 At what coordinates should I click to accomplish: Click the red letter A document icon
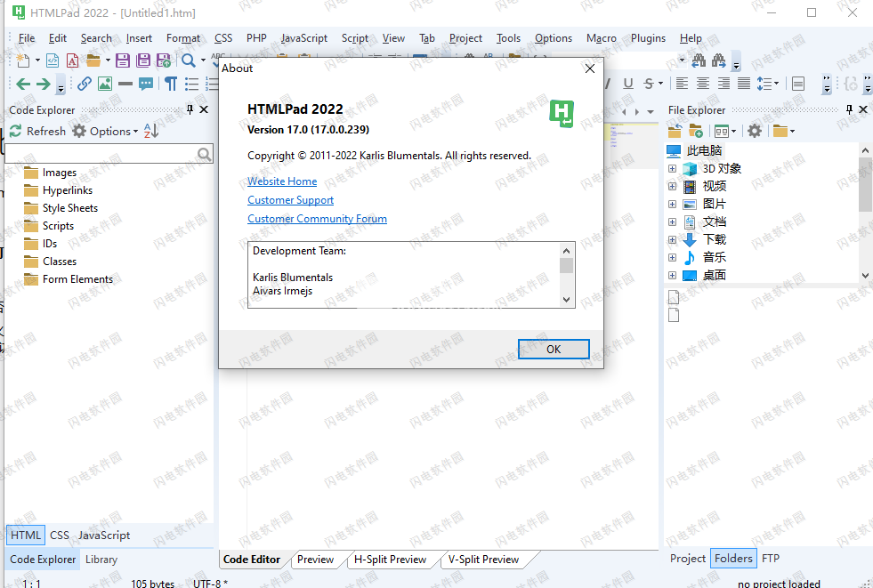[x=72, y=60]
